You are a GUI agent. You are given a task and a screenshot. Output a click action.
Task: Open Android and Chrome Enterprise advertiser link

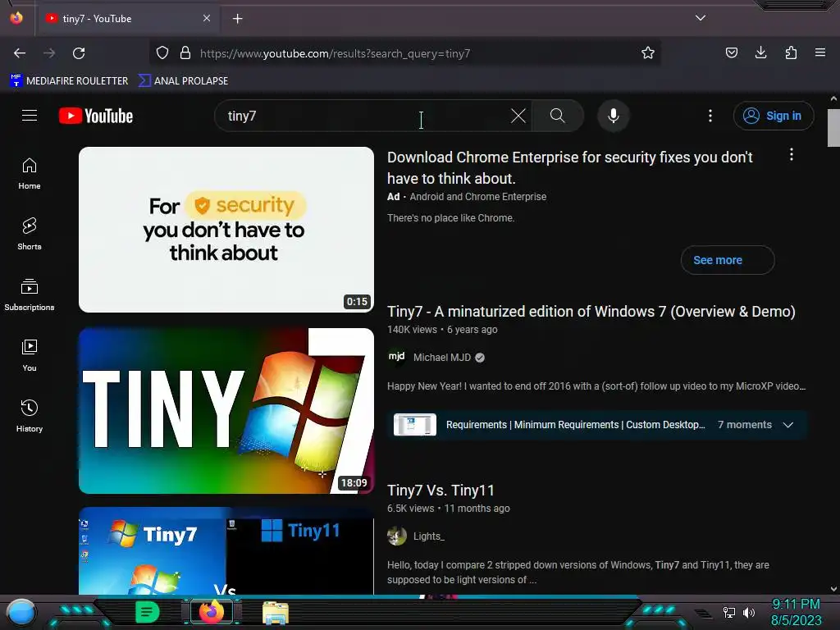coord(478,197)
